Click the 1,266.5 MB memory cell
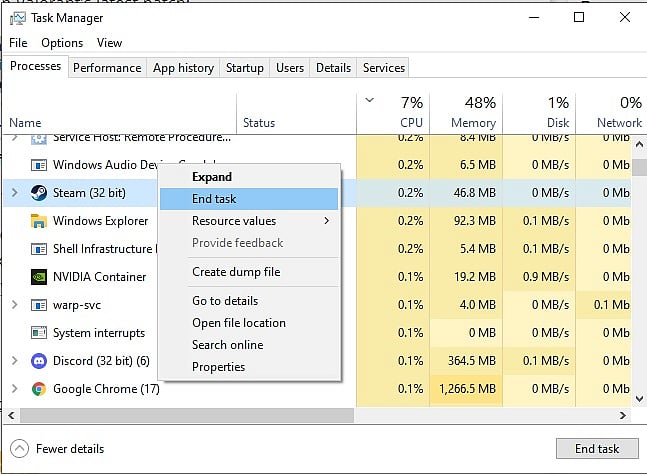647x474 pixels. pyautogui.click(x=466, y=389)
